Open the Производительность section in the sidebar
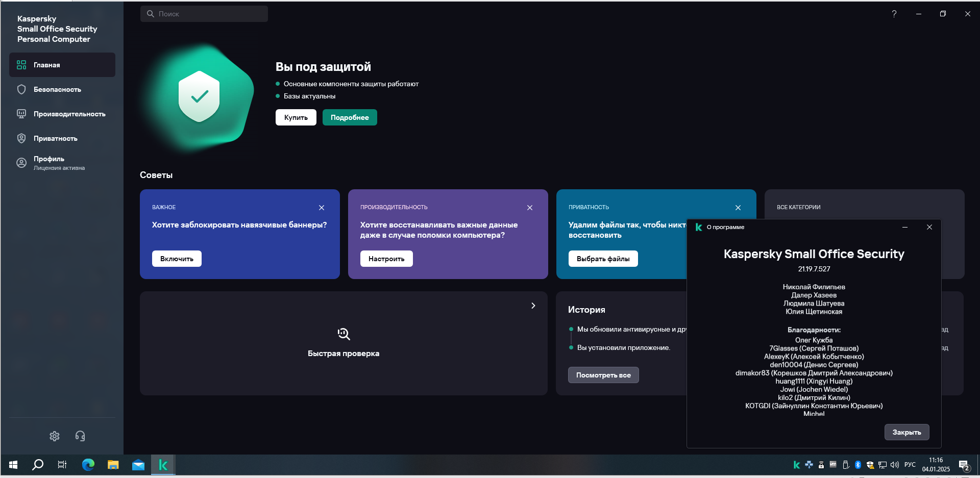Image resolution: width=980 pixels, height=478 pixels. (x=62, y=114)
